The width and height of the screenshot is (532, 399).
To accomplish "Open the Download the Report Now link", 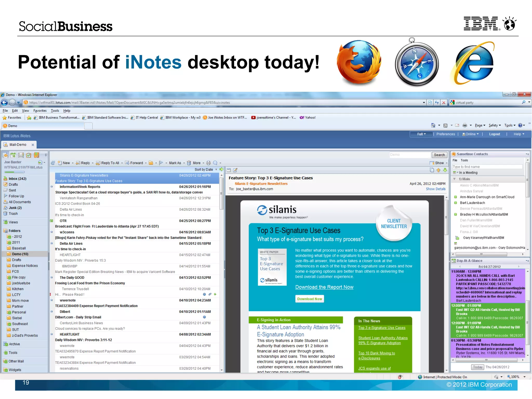I will (x=324, y=287).
